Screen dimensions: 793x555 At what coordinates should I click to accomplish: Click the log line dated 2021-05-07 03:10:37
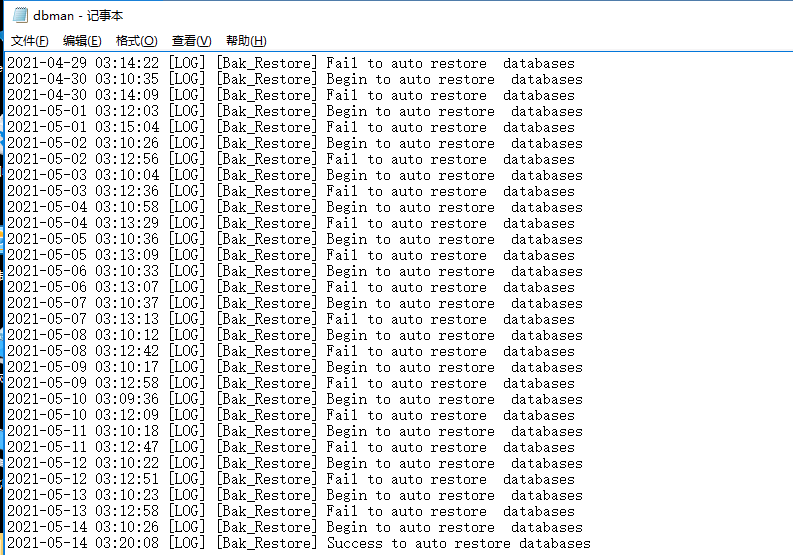295,303
